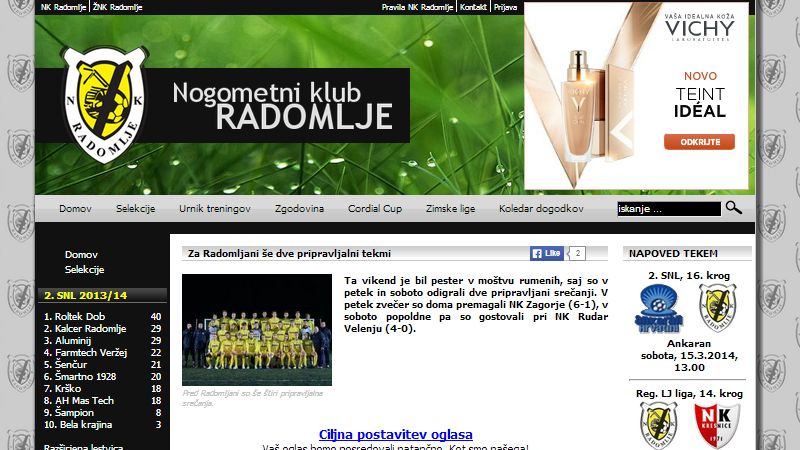The image size is (800, 450).
Task: Click Aluminij row in standings
Action: (102, 340)
